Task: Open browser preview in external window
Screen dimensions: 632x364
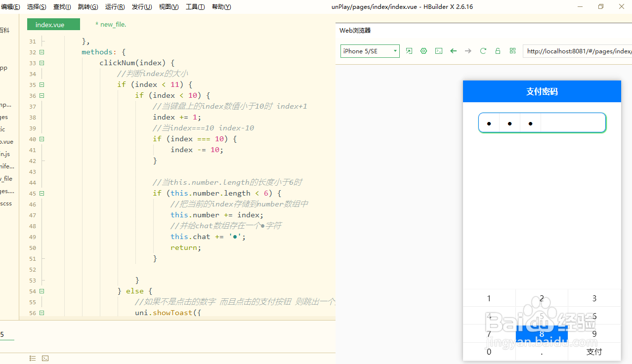Action: click(x=409, y=51)
